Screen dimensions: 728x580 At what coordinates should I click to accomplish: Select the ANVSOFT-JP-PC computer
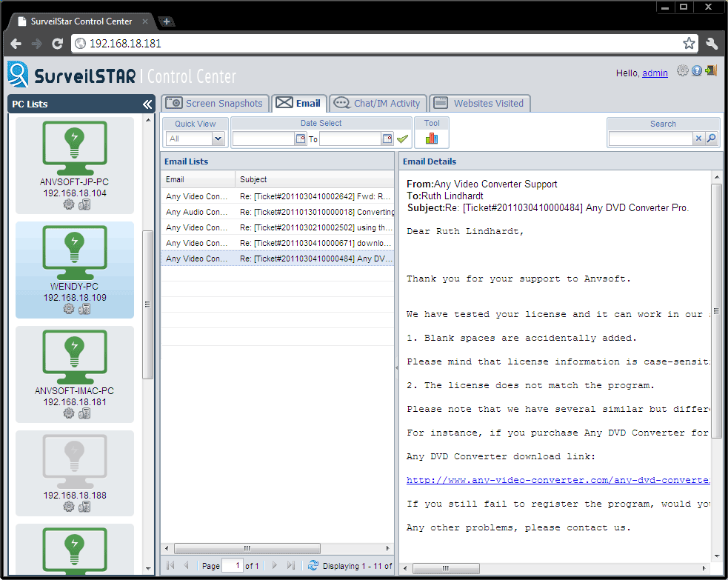[x=75, y=165]
